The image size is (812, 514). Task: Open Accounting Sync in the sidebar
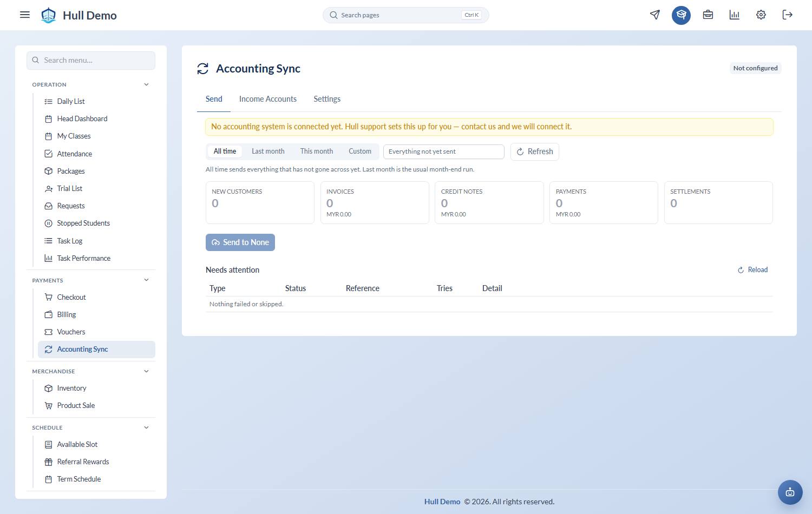point(96,350)
